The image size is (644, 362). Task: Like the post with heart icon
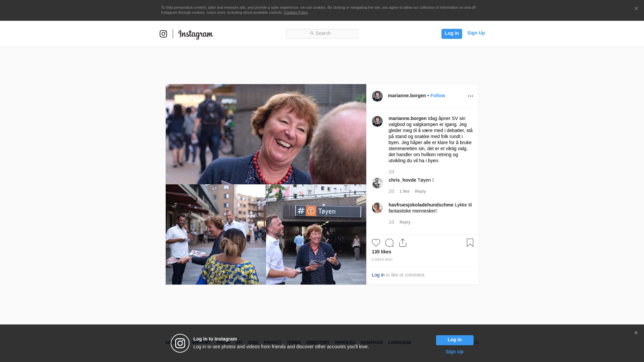click(x=376, y=243)
